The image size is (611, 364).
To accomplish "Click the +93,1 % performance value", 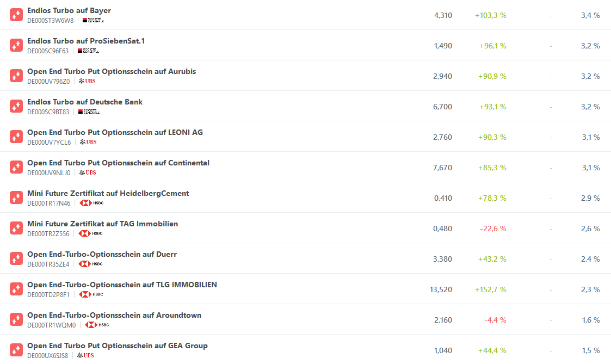I will 492,107.
